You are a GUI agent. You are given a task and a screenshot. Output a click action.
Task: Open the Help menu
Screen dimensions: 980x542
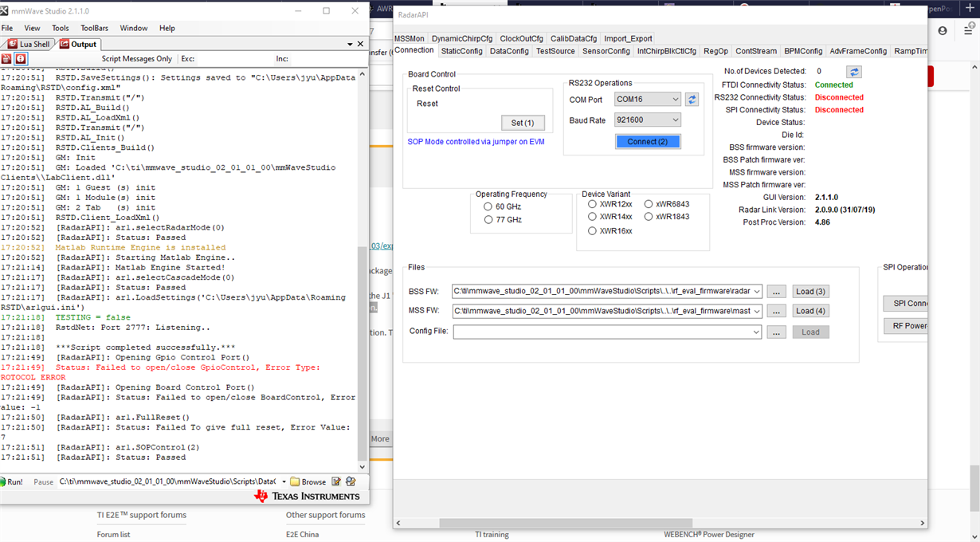tap(167, 28)
